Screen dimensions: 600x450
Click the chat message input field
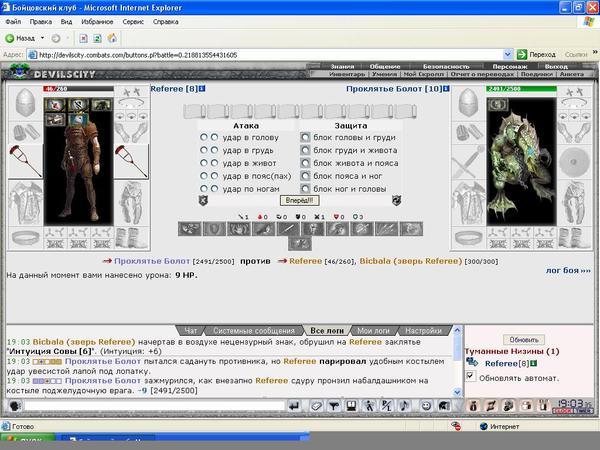[155, 406]
